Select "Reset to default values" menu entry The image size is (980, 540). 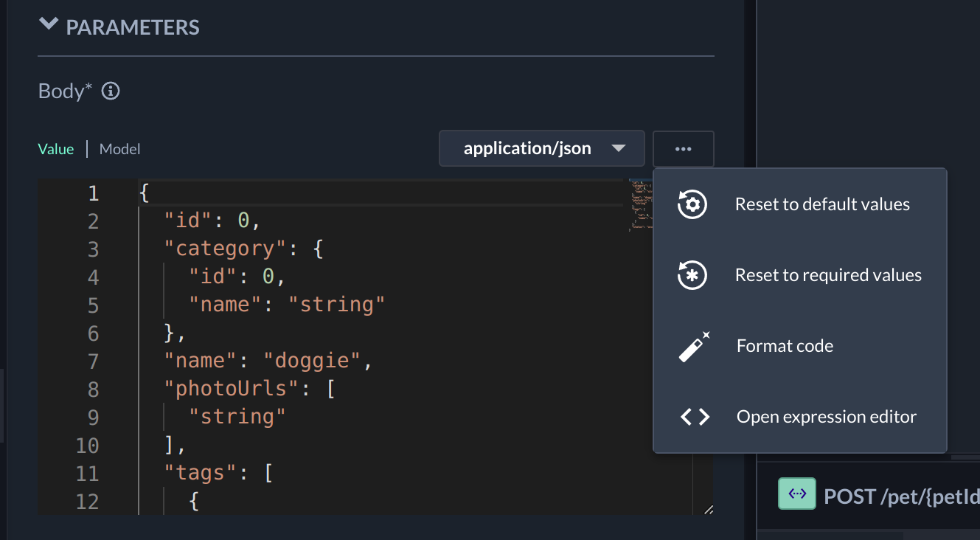(x=822, y=204)
